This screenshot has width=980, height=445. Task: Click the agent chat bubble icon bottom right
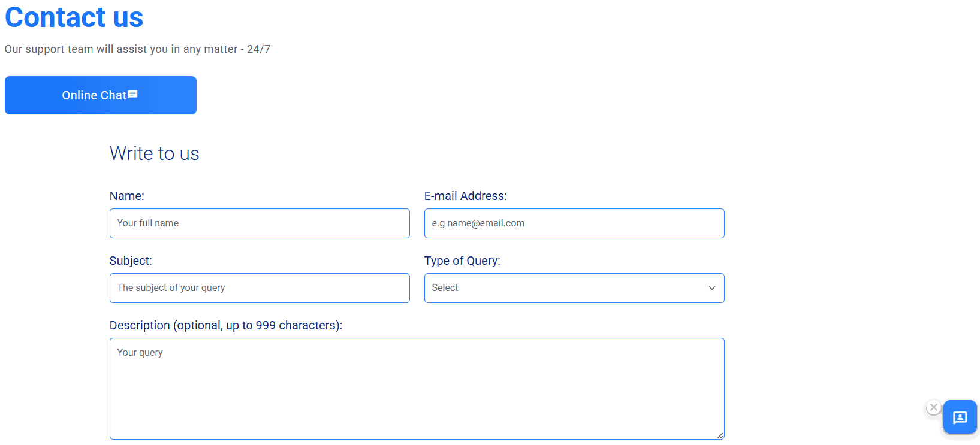click(960, 417)
